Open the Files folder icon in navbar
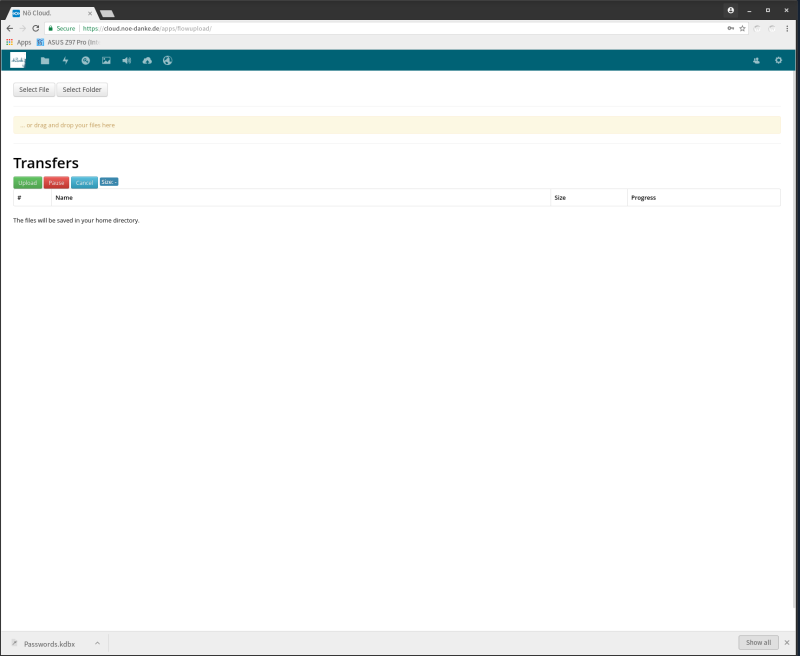 [x=45, y=61]
